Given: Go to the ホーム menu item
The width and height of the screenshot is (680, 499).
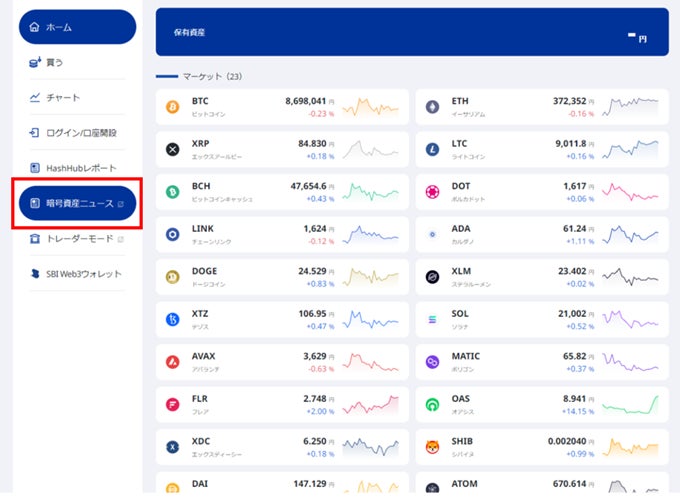Looking at the screenshot, I should click(x=77, y=27).
